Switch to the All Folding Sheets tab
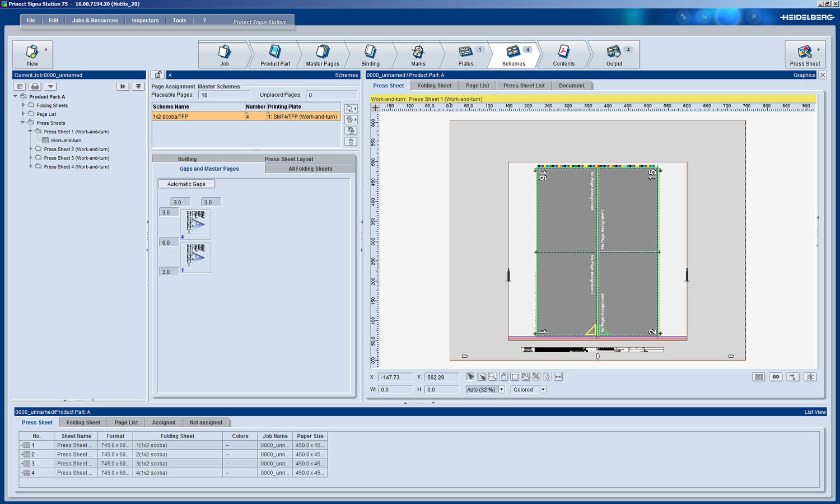The height and width of the screenshot is (504, 840). pyautogui.click(x=310, y=169)
